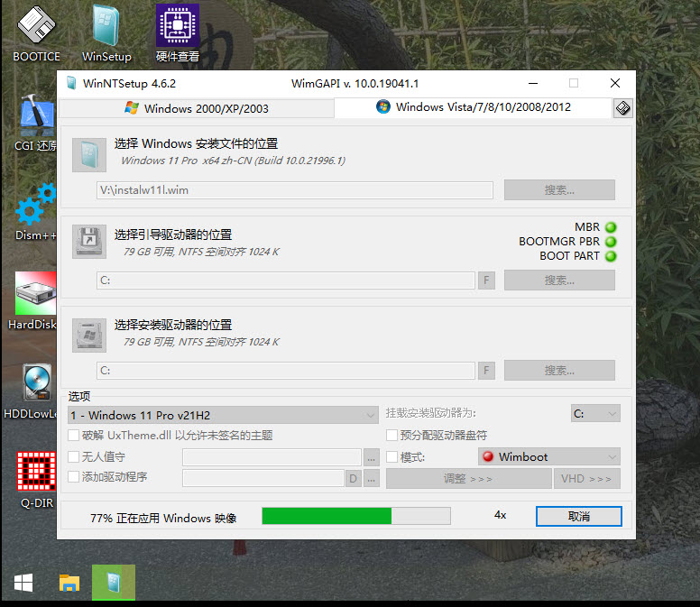Click the unattended file path field
700x607 pixels.
coord(272,457)
